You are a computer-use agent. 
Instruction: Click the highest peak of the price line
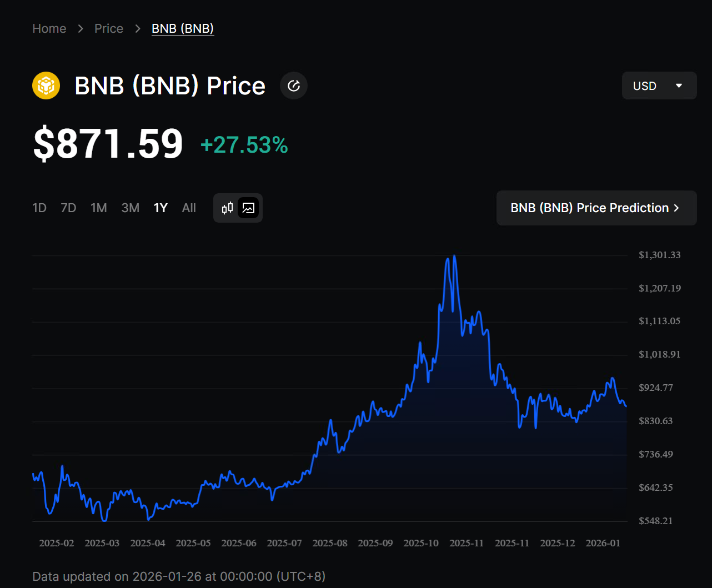click(454, 256)
